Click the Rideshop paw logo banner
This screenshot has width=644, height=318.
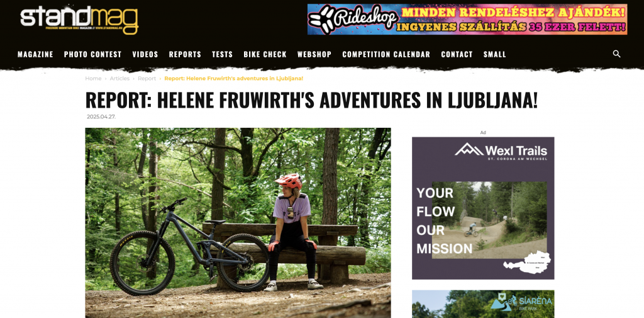click(467, 20)
